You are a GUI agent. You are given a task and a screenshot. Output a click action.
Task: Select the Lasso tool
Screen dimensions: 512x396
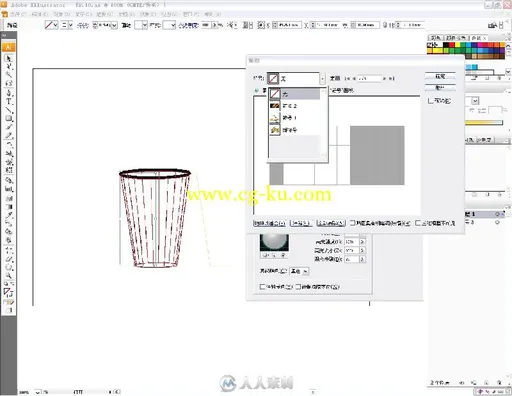[8, 83]
